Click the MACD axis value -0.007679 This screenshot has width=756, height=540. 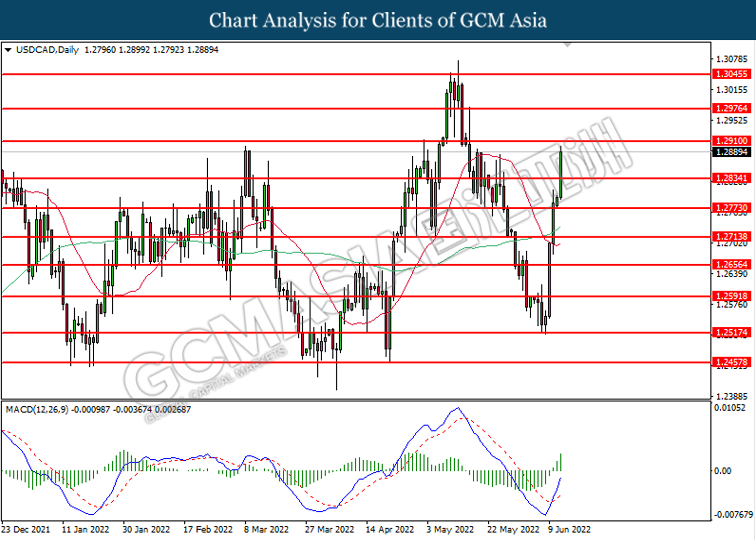pyautogui.click(x=733, y=514)
